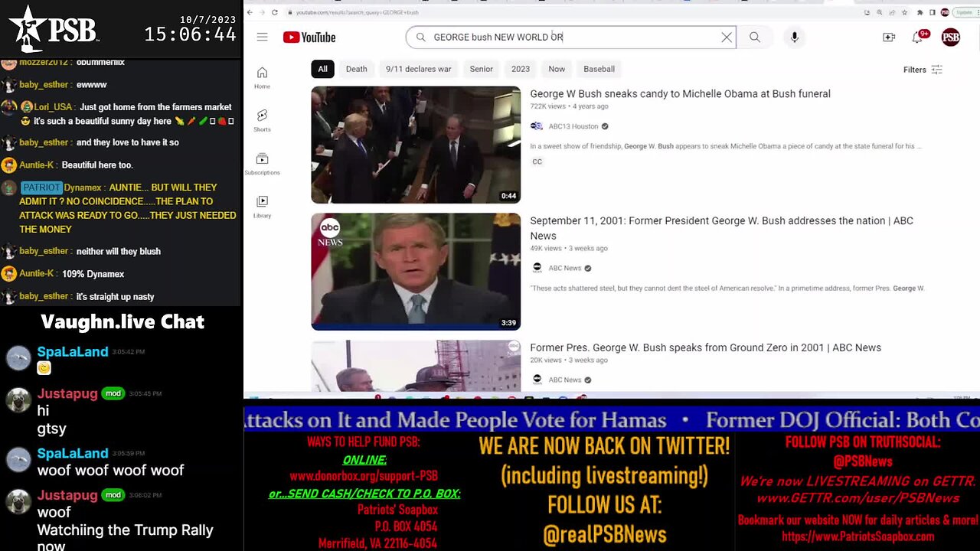Go to Home in the YouTube sidebar
The width and height of the screenshot is (980, 551).
262,77
